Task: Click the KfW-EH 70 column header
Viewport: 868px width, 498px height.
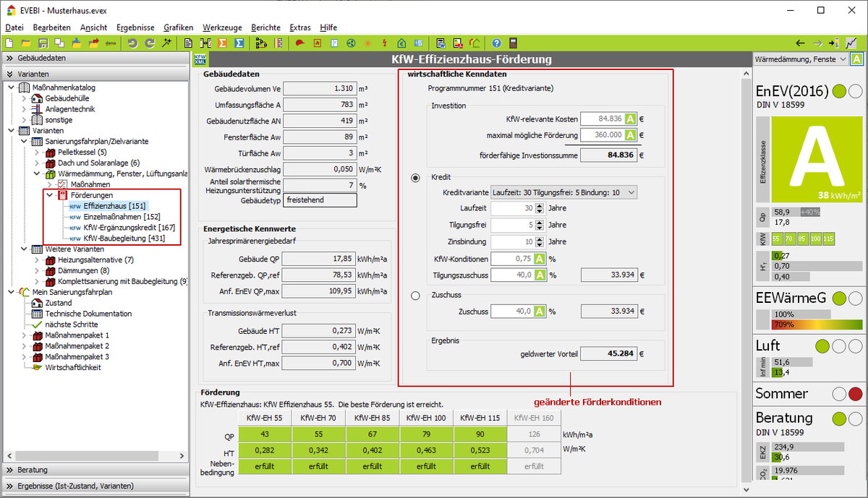Action: 318,418
